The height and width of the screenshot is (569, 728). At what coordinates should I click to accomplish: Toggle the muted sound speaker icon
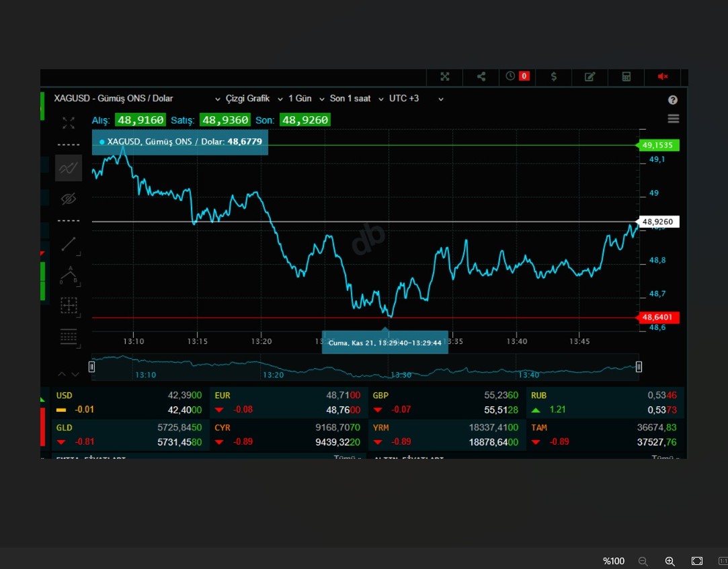coord(662,77)
